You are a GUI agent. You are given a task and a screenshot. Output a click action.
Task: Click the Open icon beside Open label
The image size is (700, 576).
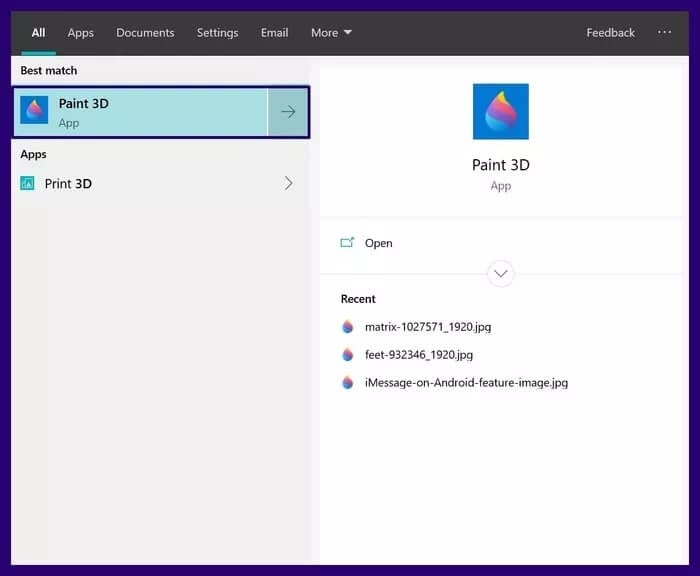[x=347, y=242]
